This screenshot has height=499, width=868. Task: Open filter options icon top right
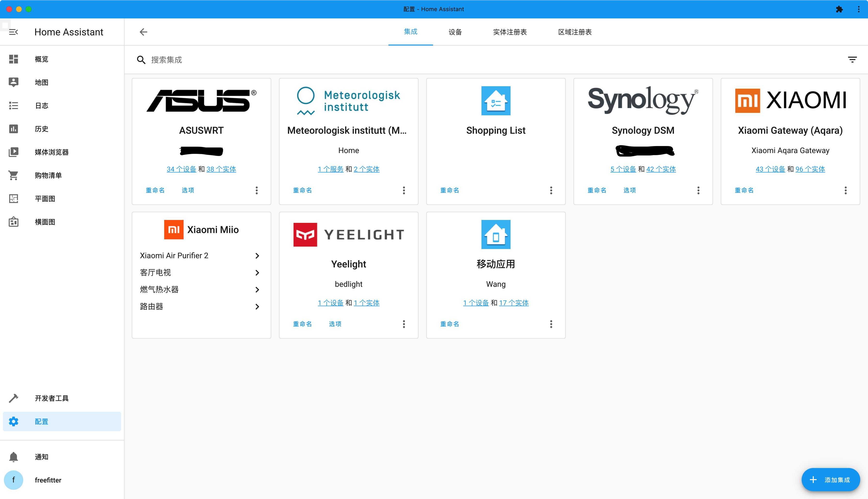[x=852, y=60]
